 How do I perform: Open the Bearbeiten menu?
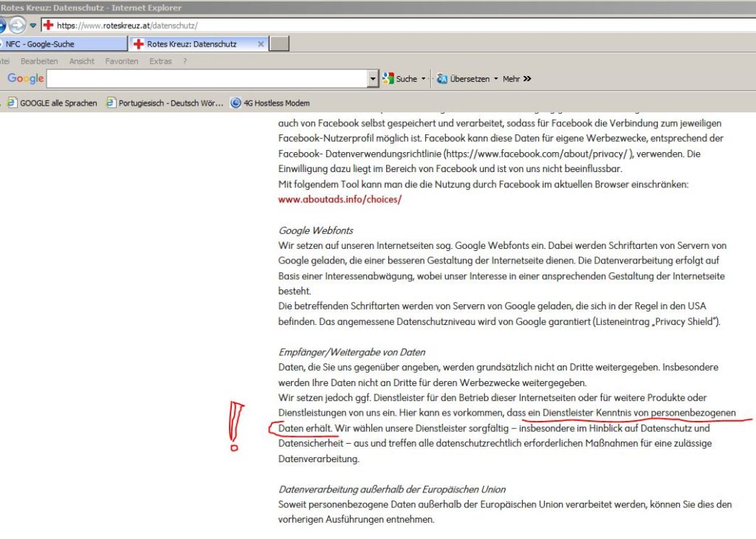pyautogui.click(x=39, y=61)
